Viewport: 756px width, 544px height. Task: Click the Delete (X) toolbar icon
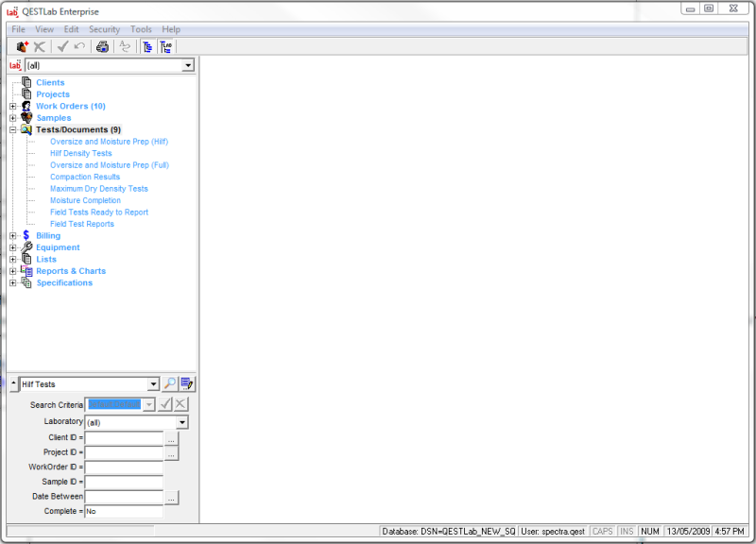40,45
